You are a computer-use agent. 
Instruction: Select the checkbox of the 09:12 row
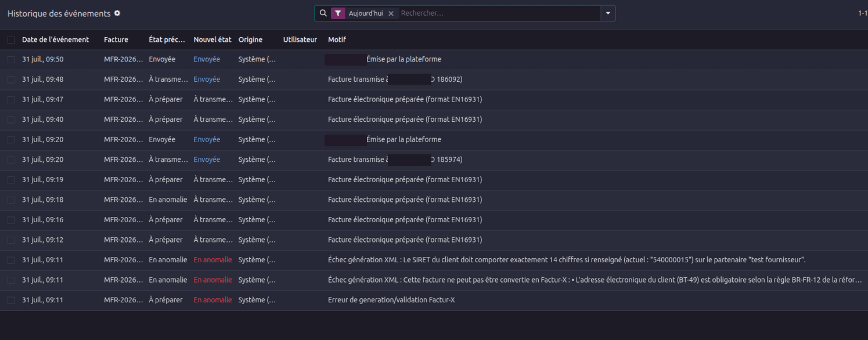point(11,240)
